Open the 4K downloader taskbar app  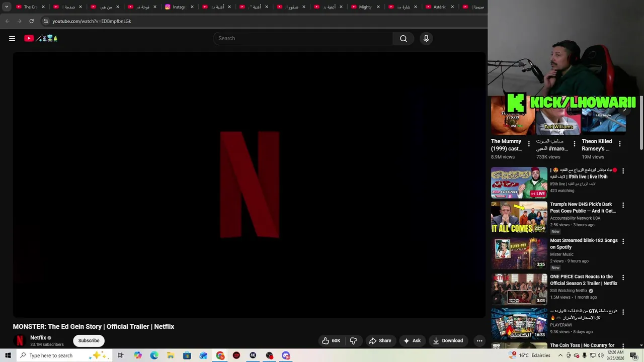click(x=253, y=355)
